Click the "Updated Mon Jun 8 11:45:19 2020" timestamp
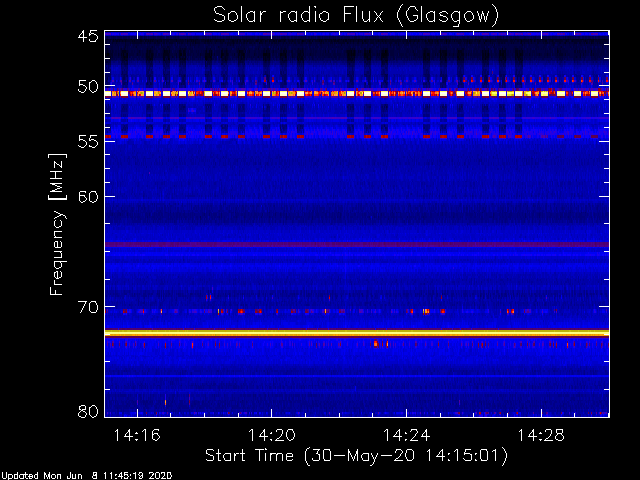 coord(87,476)
